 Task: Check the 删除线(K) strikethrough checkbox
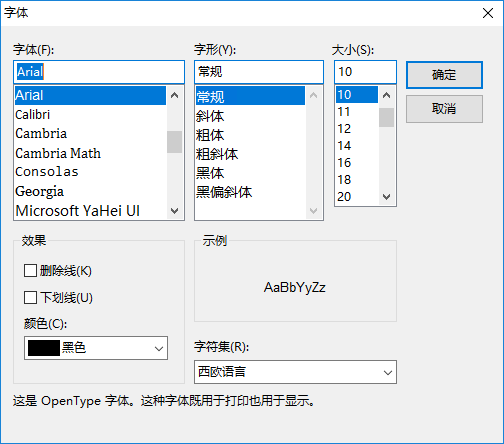pyautogui.click(x=30, y=271)
